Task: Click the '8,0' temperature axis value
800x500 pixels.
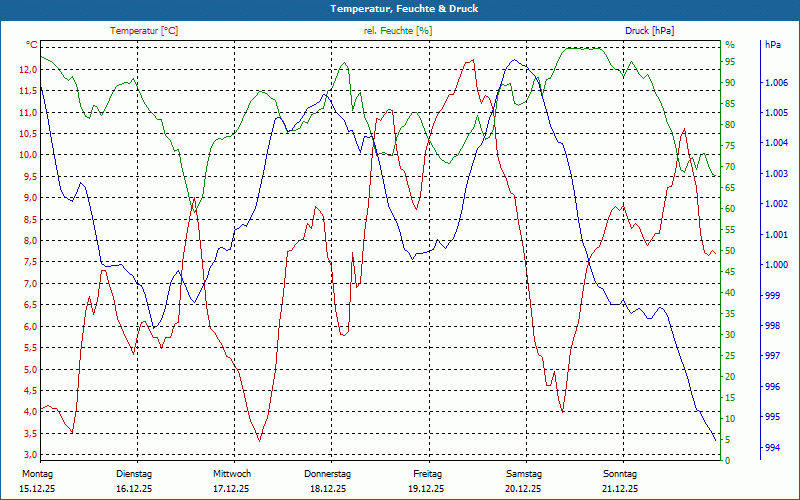Action: click(x=29, y=241)
